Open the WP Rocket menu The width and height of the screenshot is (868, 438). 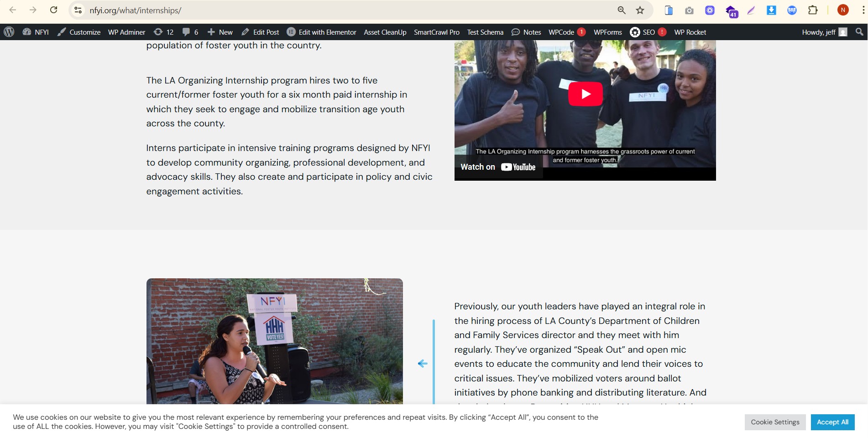tap(690, 32)
